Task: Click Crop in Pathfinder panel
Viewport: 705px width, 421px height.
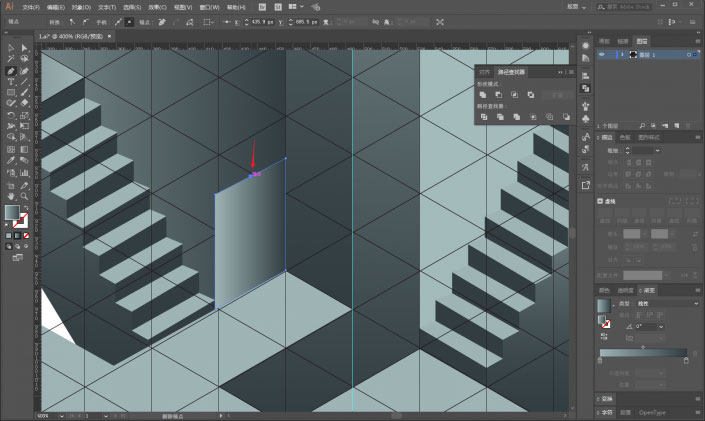Action: pyautogui.click(x=533, y=117)
